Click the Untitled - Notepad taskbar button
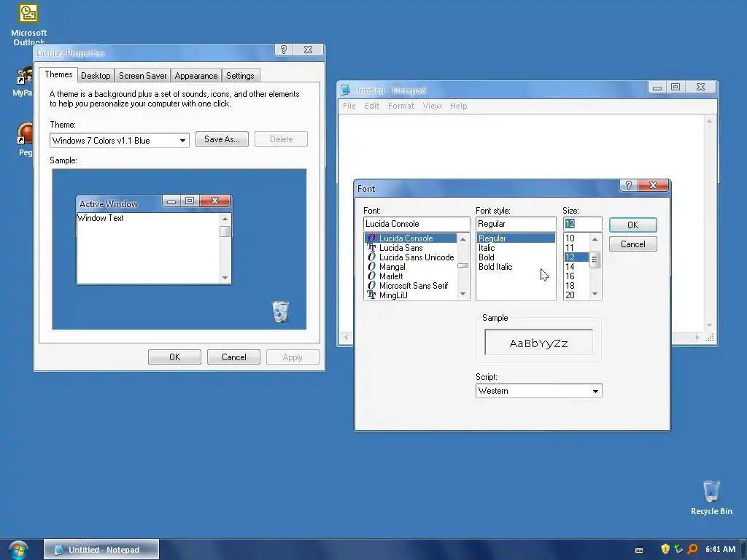 pos(101,550)
